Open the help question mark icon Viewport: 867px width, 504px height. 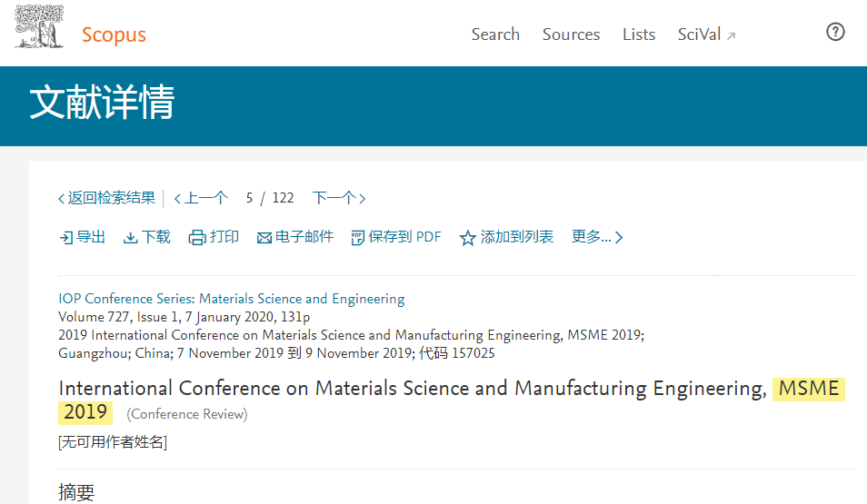(835, 32)
